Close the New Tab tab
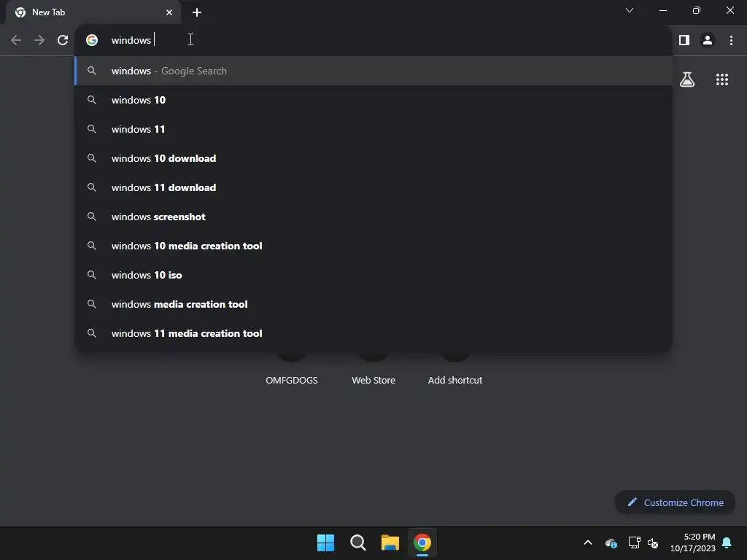The height and width of the screenshot is (560, 747). click(169, 12)
